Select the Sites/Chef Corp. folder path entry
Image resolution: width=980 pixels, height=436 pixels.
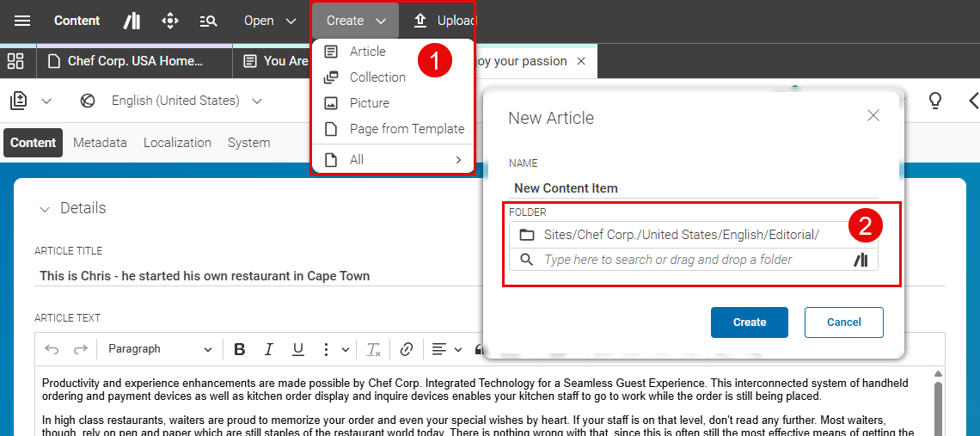click(x=694, y=236)
